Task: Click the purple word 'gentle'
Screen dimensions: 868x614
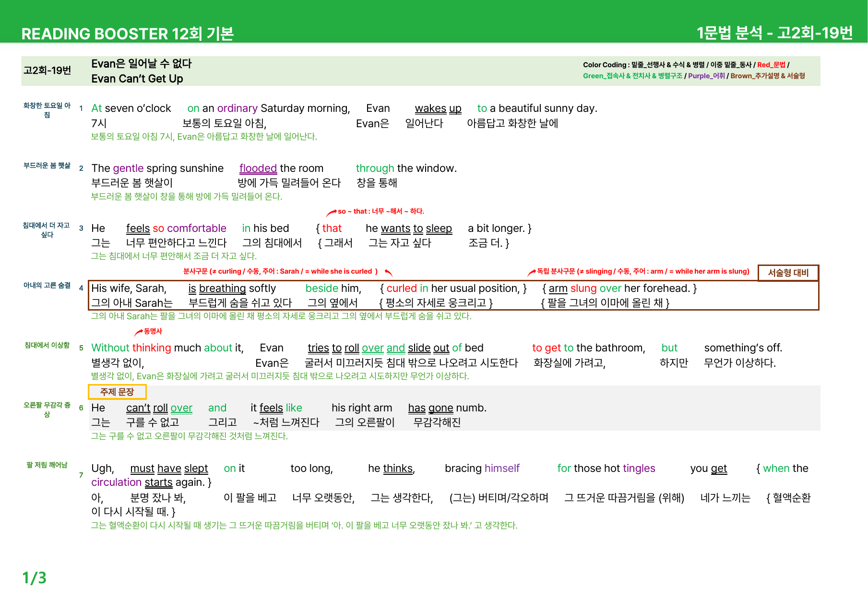Action: coord(128,169)
